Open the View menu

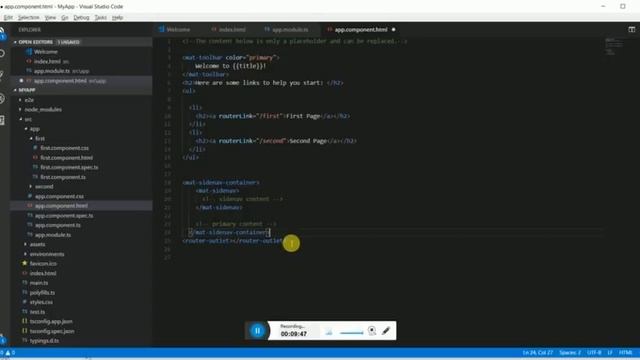[50, 18]
